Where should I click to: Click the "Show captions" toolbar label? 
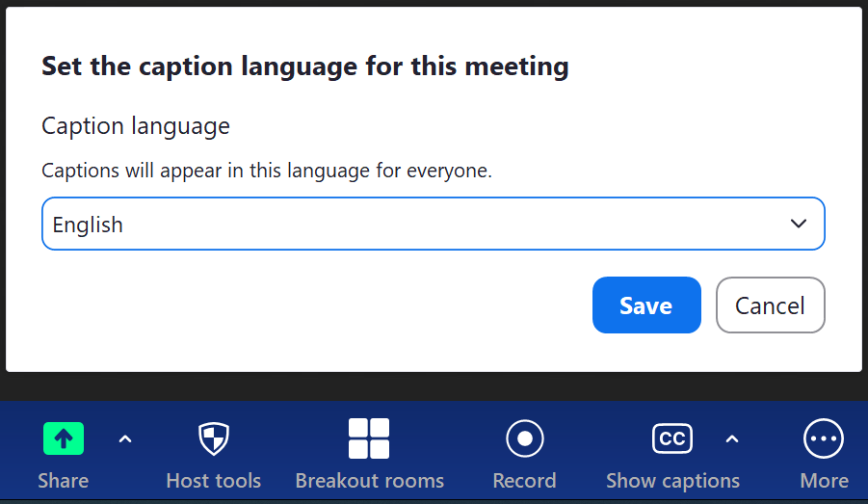point(672,481)
